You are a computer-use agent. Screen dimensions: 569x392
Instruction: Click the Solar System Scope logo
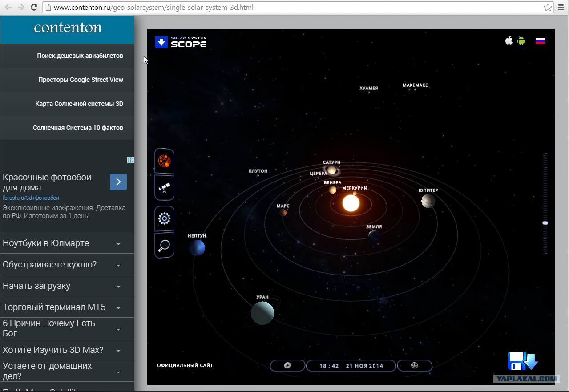pos(181,42)
